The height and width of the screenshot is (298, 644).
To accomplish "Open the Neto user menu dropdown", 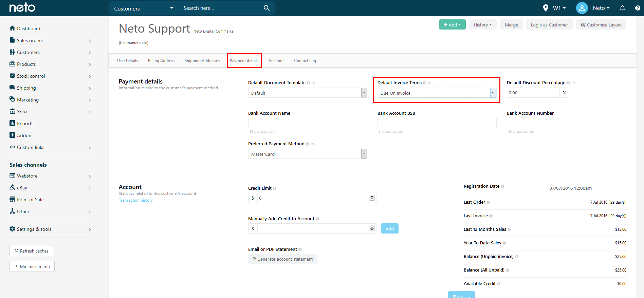I will (601, 8).
